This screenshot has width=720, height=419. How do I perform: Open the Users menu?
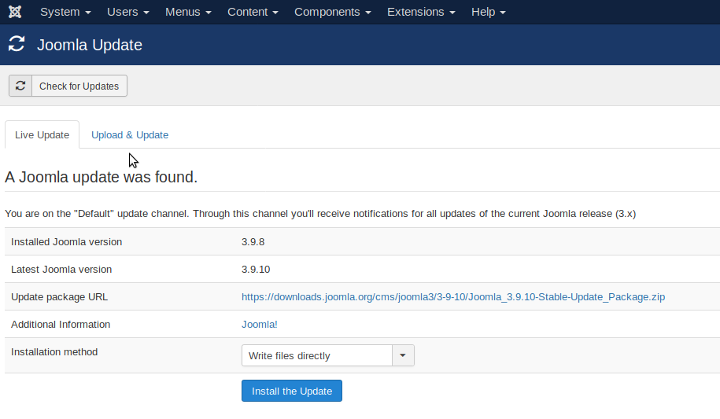(x=128, y=12)
